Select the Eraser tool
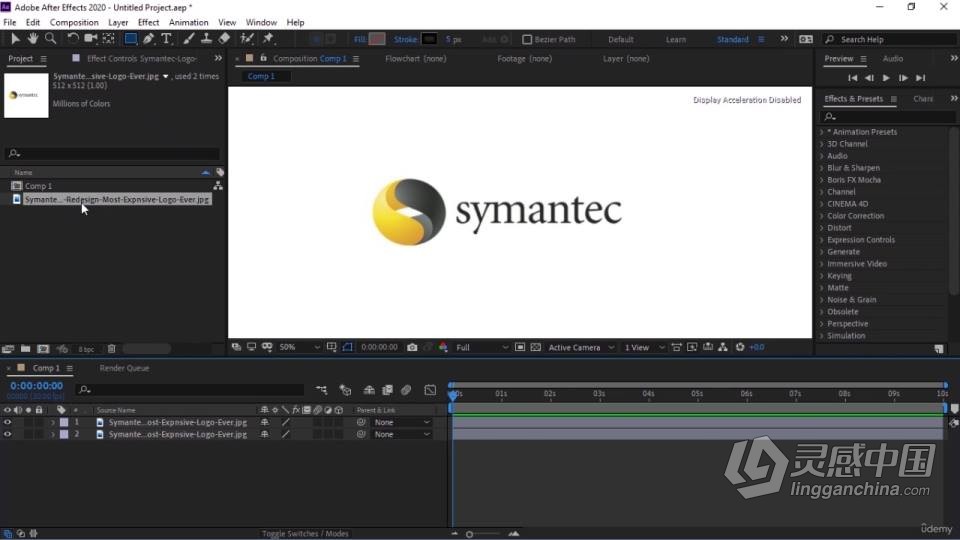The image size is (960, 540). click(x=225, y=39)
